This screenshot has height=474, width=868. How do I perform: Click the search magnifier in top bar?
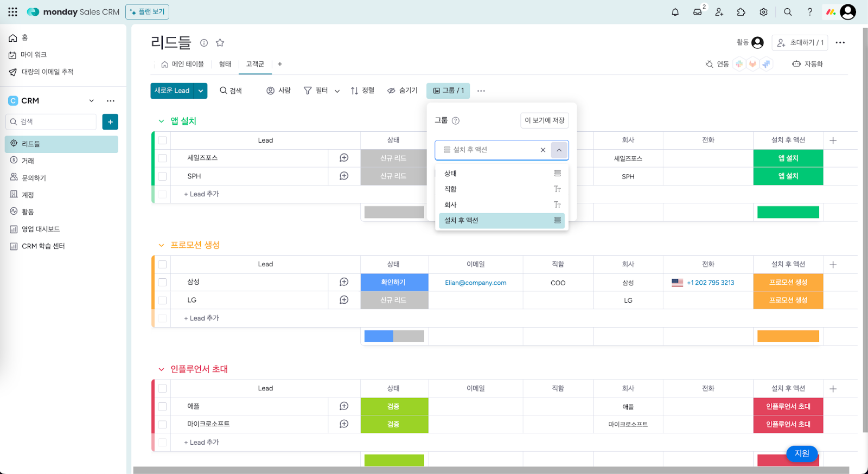[788, 12]
